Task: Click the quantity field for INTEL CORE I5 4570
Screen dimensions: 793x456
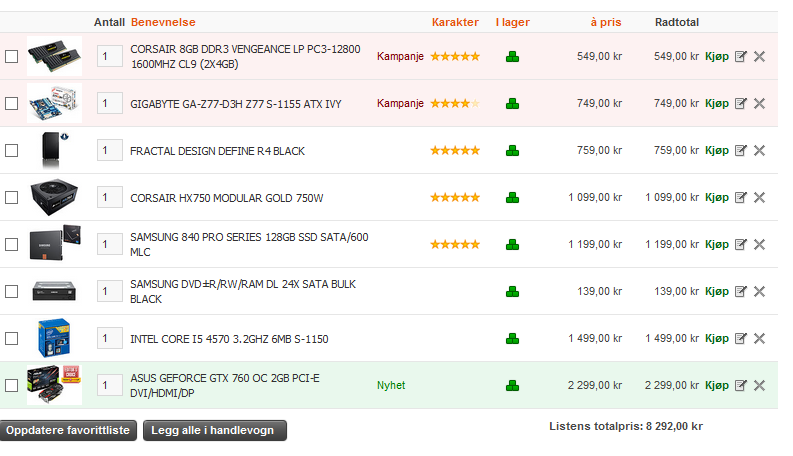Action: 110,338
